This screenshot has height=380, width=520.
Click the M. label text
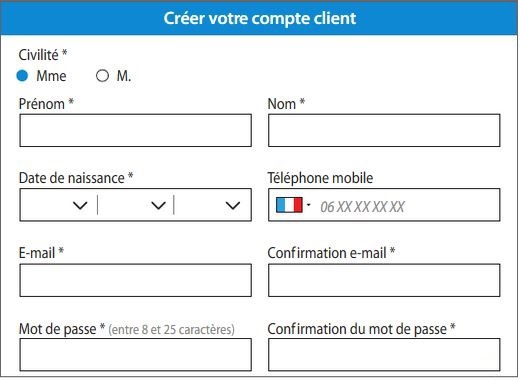tap(124, 76)
